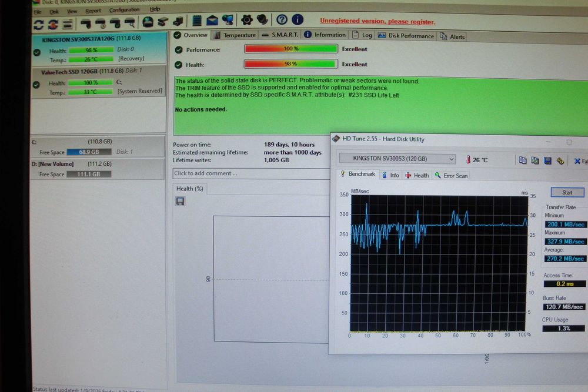Screen dimensions: 588x392
Task: Open the Health (%) graph tab
Action: (x=190, y=189)
